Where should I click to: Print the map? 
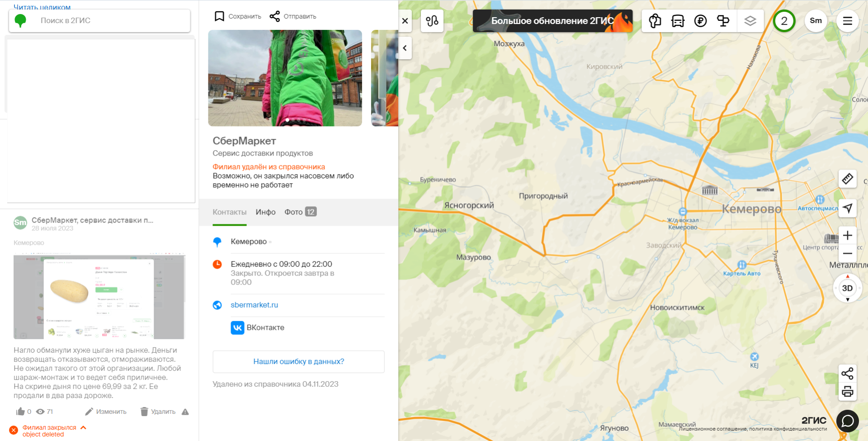[847, 391]
